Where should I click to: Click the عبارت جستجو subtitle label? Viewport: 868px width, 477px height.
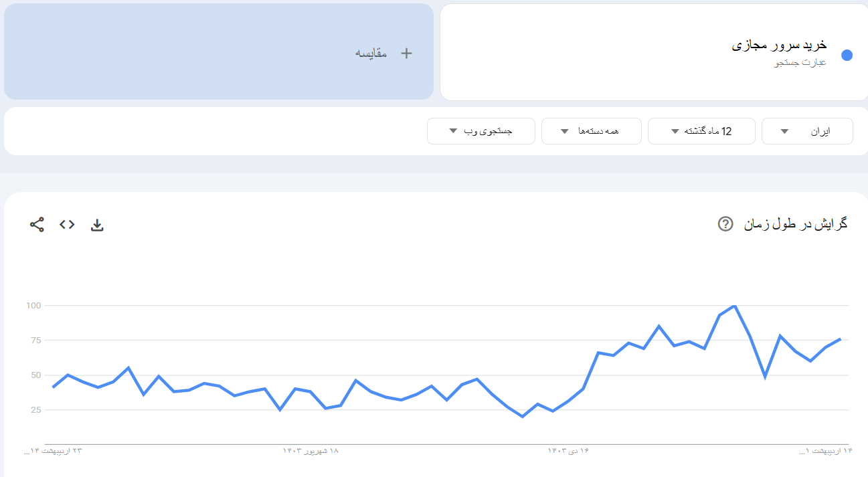click(x=800, y=63)
